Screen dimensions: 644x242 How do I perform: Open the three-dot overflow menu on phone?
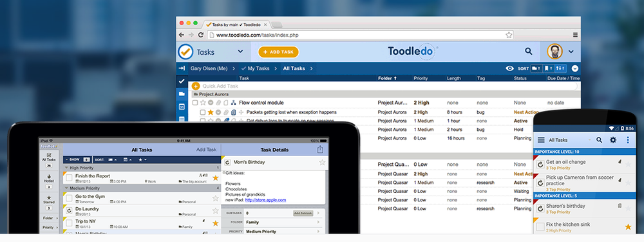click(x=627, y=140)
